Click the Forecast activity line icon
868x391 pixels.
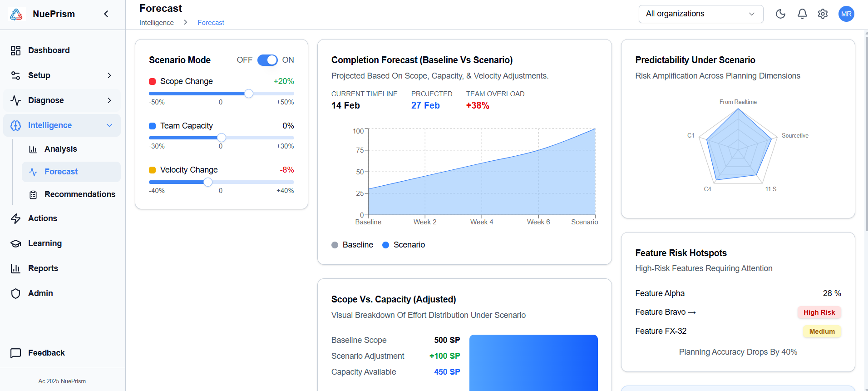(33, 172)
